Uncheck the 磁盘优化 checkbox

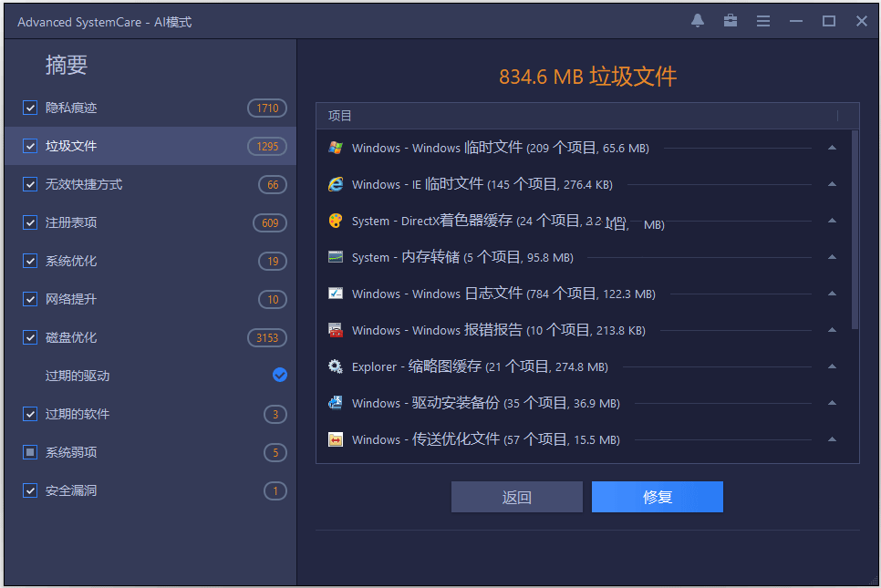coord(30,337)
